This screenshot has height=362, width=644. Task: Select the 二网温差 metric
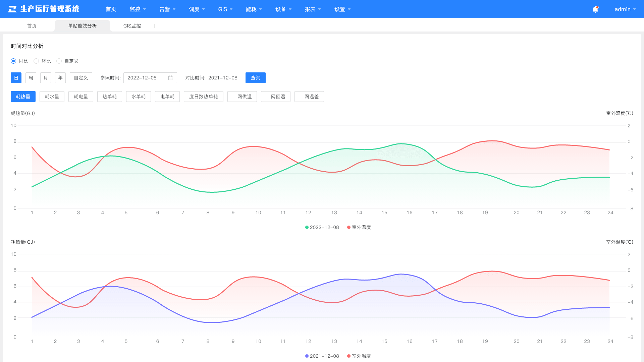309,97
